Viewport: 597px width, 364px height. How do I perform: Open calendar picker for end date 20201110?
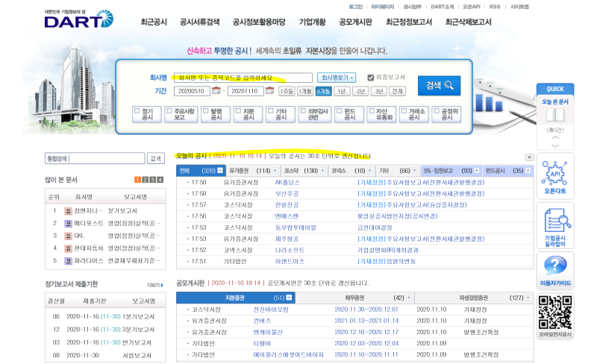(269, 90)
